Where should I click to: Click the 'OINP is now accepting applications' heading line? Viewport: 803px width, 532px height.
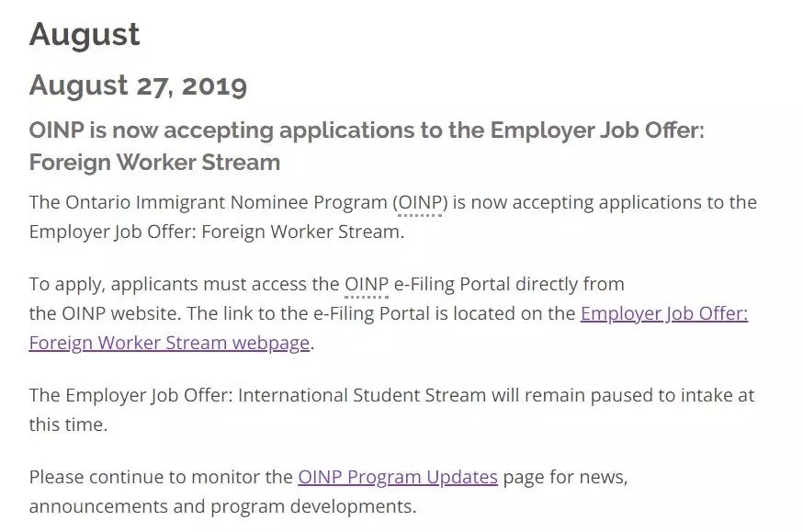(x=367, y=130)
